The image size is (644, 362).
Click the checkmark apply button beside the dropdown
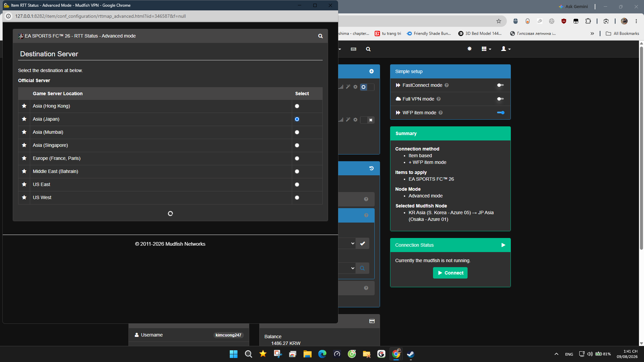click(363, 244)
